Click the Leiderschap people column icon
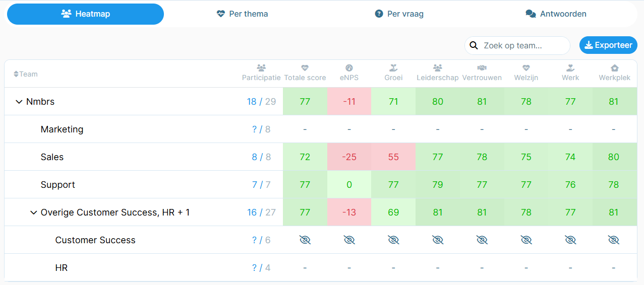This screenshot has width=644, height=285. [x=438, y=68]
